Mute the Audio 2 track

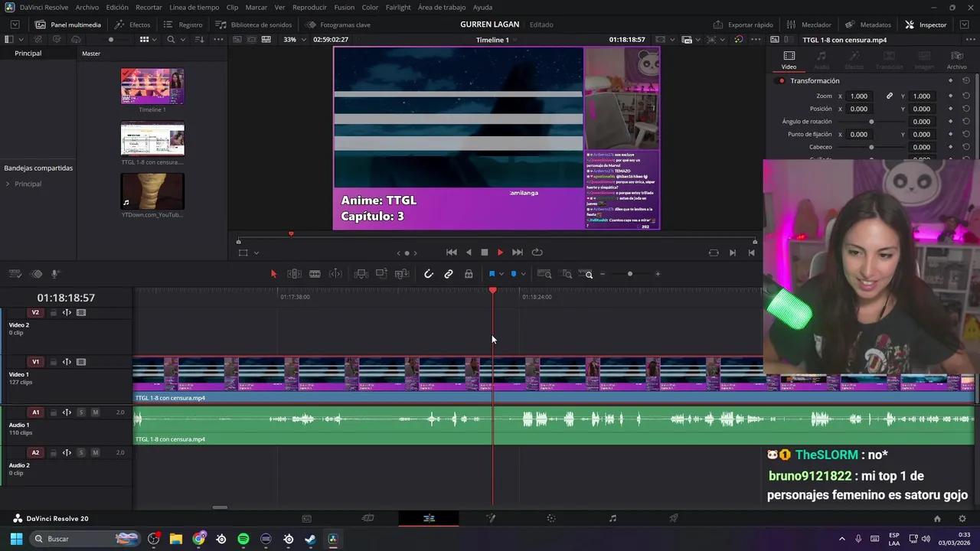[x=95, y=452]
